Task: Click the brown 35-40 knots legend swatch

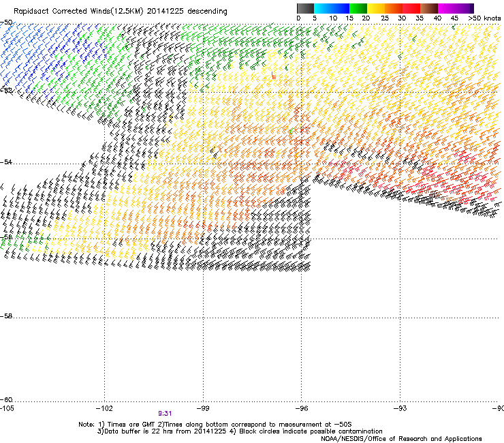Action: tap(429, 8)
